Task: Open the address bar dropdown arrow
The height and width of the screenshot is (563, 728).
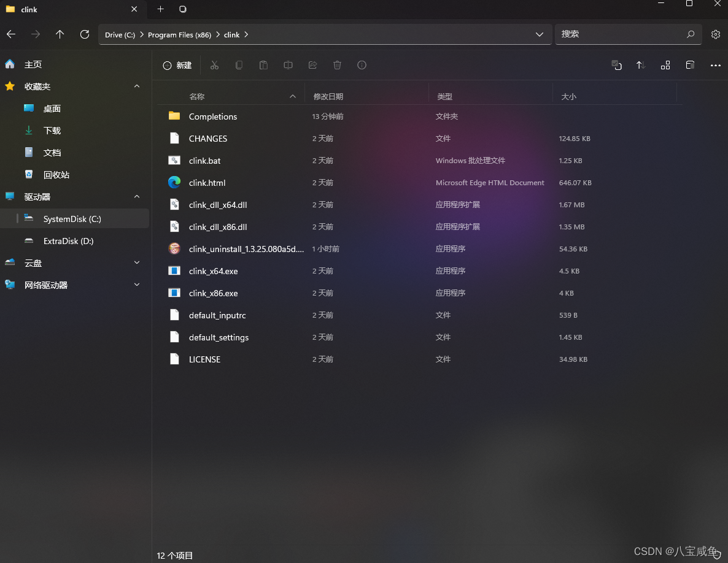Action: tap(539, 34)
